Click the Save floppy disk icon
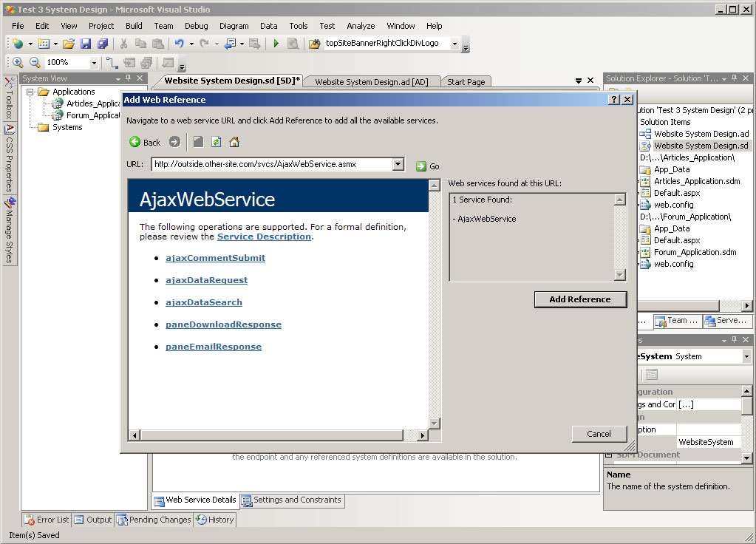756x544 pixels. tap(86, 44)
